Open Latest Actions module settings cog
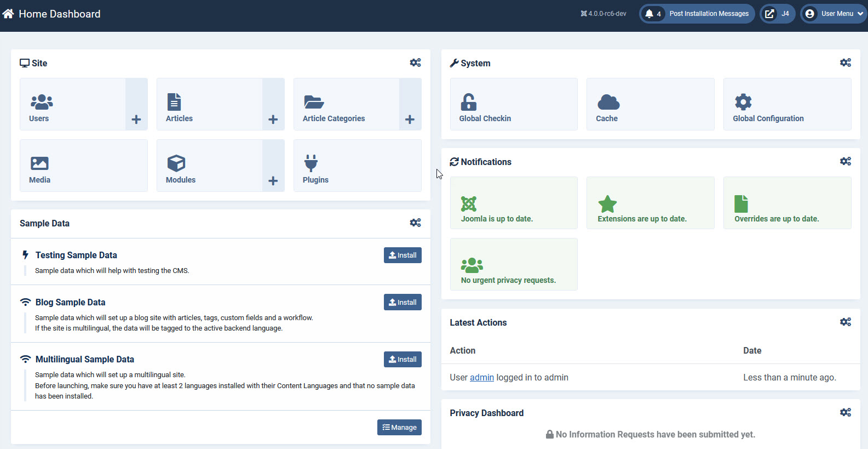This screenshot has height=449, width=868. click(x=846, y=322)
